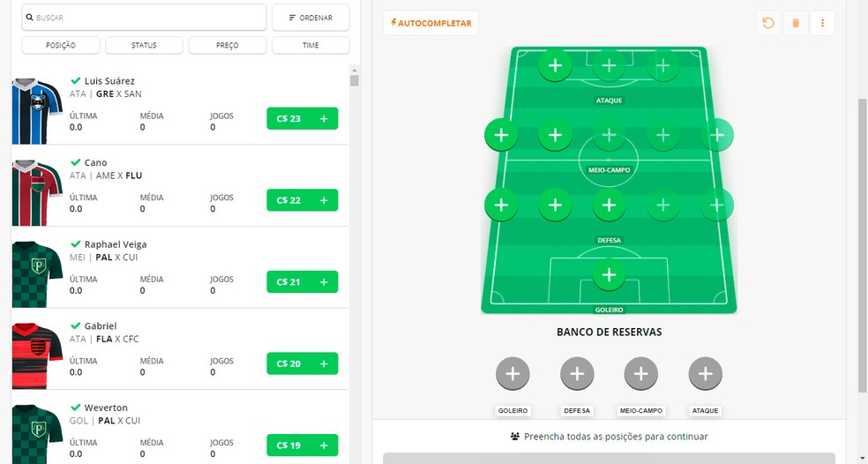Add a reserve goalkeeper in Banco de Reservas
Screen dimensions: 868x464
tap(513, 374)
